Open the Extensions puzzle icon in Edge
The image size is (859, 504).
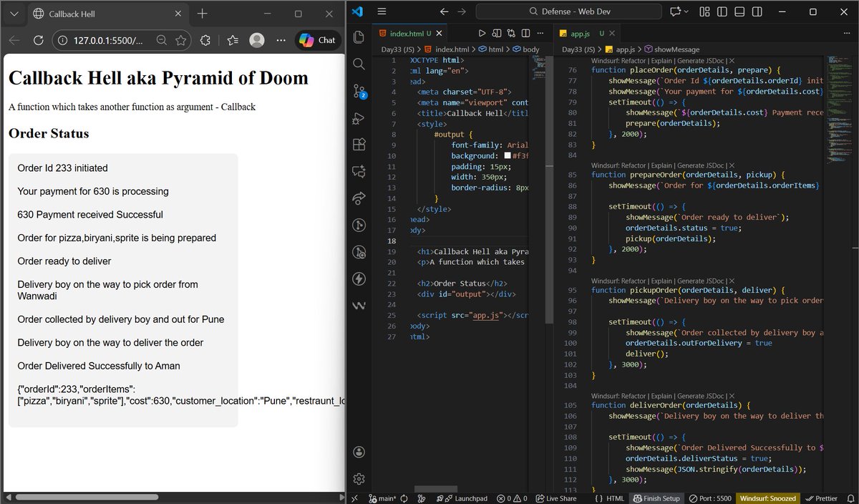point(205,40)
